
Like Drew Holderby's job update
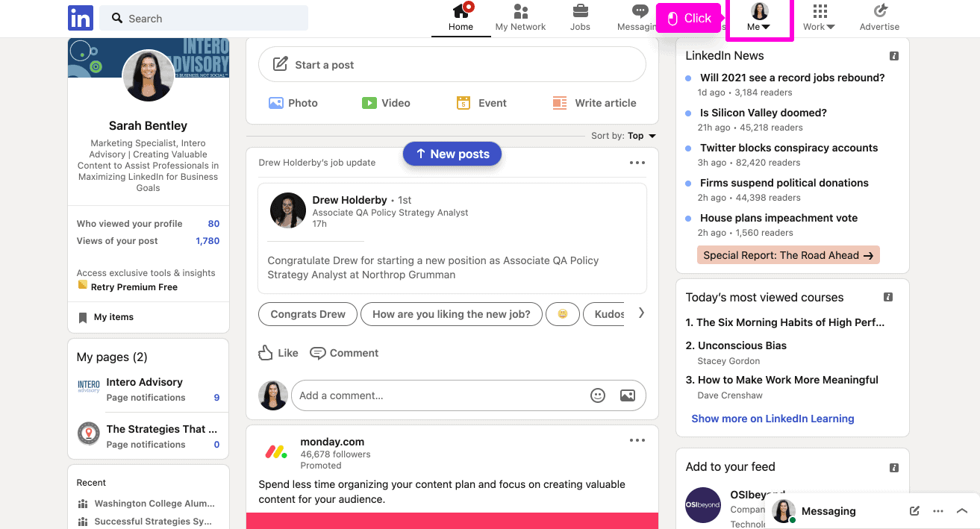coord(278,353)
